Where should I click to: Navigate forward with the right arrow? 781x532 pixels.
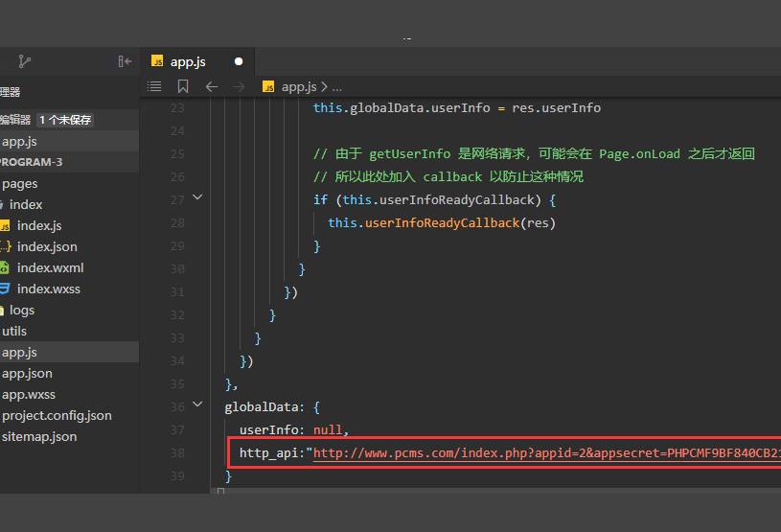coord(240,86)
